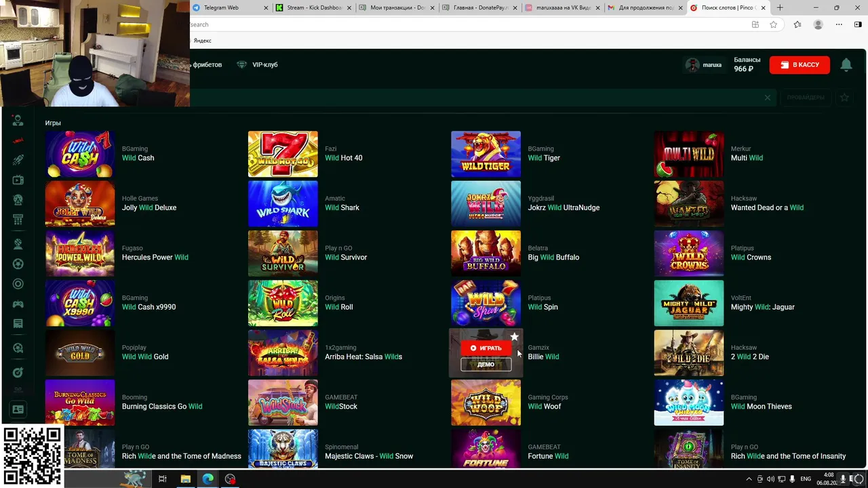Open the Wild Hot 40 thumbnail
This screenshot has width=868, height=488.
pyautogui.click(x=283, y=154)
